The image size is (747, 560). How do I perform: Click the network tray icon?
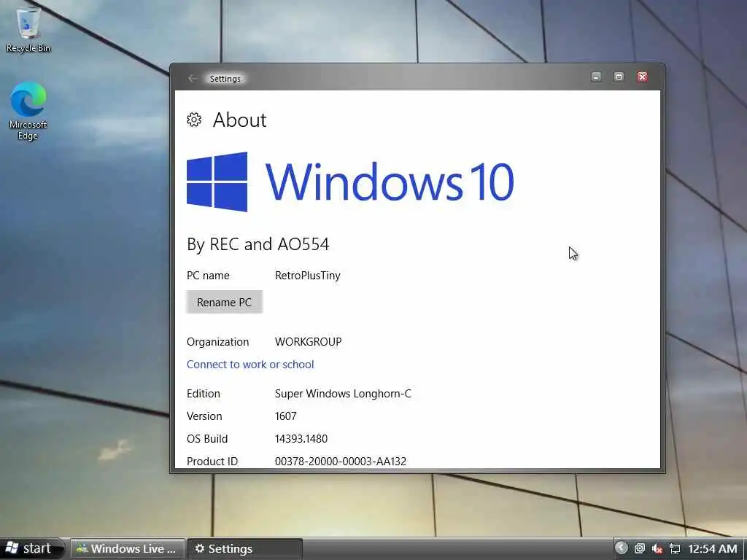click(x=675, y=548)
